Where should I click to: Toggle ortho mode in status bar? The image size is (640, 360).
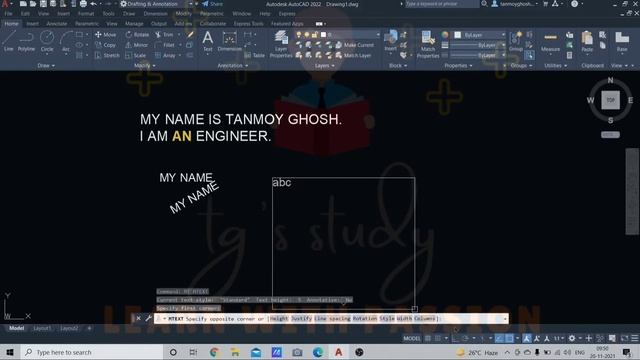coord(455,338)
